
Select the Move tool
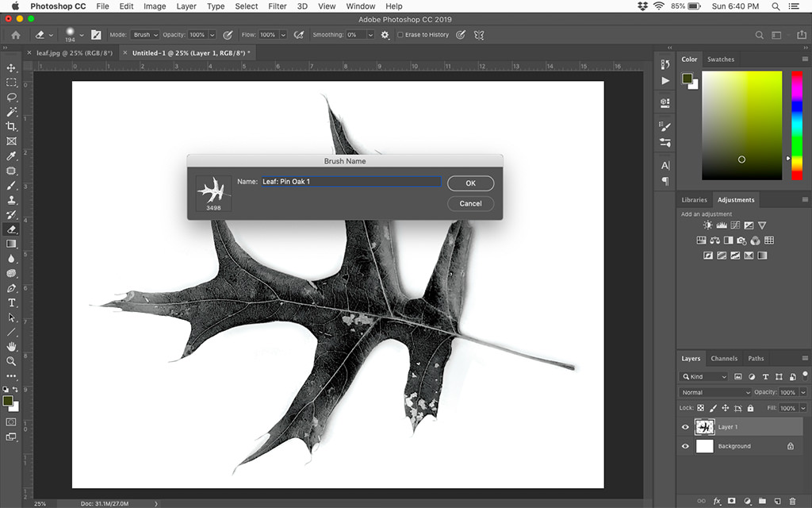[x=11, y=68]
